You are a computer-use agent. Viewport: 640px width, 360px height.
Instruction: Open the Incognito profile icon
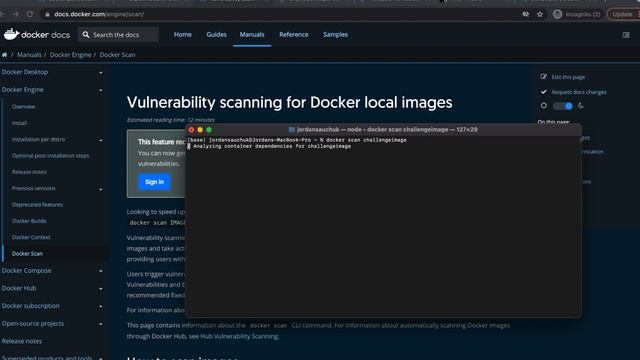(x=557, y=14)
